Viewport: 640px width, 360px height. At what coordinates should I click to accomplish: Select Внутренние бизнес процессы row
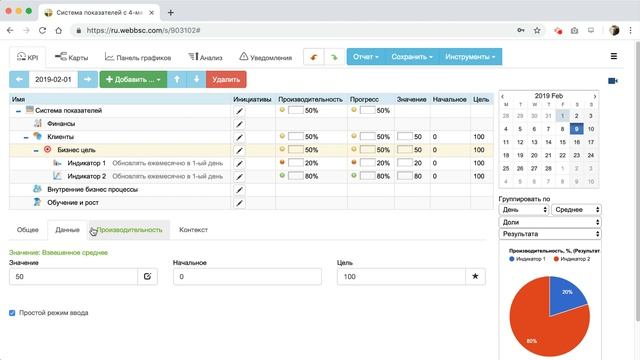tap(251, 189)
